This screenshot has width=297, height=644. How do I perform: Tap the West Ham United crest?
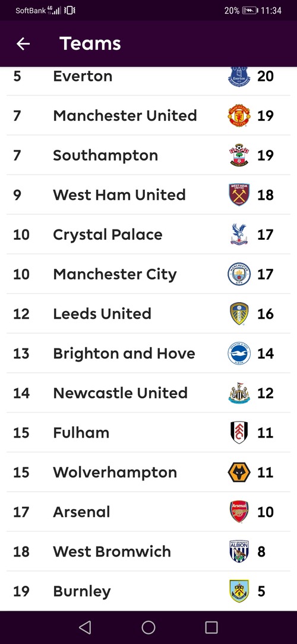(239, 194)
